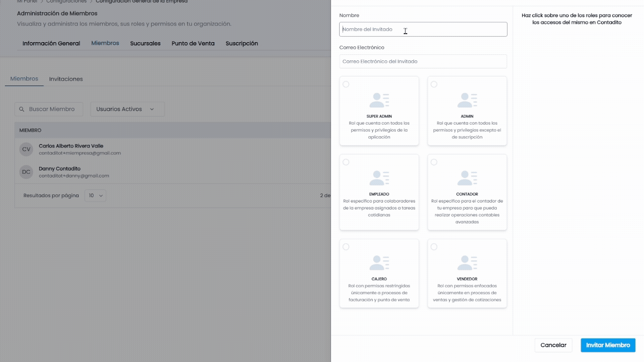Switch to Punto de Venta tab
Screen dimensions: 644x362
[193, 43]
